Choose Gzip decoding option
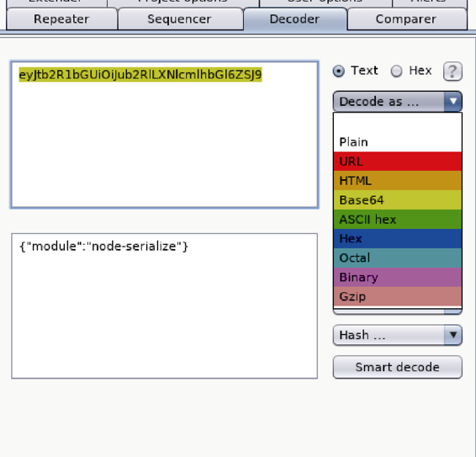This screenshot has width=476, height=457. [x=398, y=296]
